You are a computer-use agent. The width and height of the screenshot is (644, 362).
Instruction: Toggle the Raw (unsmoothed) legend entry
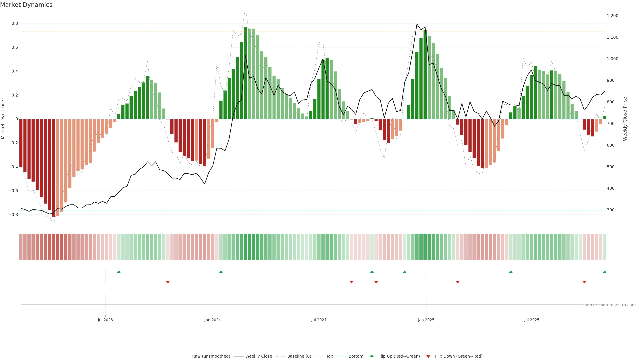211,356
